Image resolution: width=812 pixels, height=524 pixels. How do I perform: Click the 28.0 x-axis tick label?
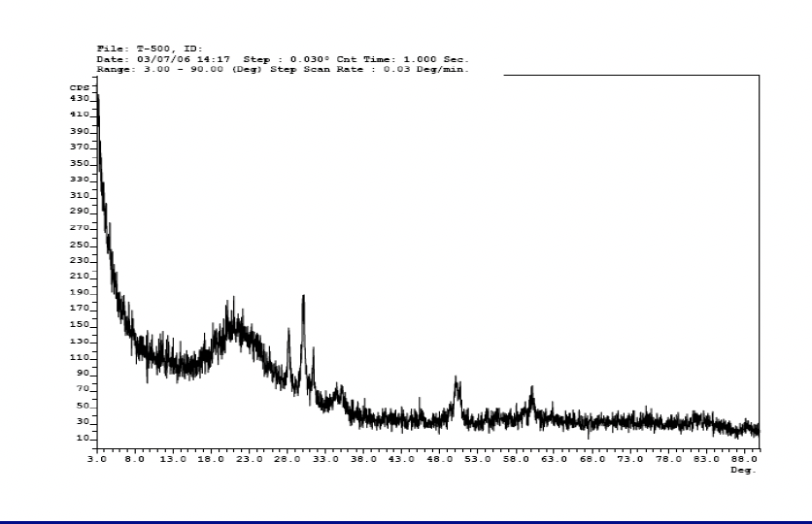click(x=287, y=459)
